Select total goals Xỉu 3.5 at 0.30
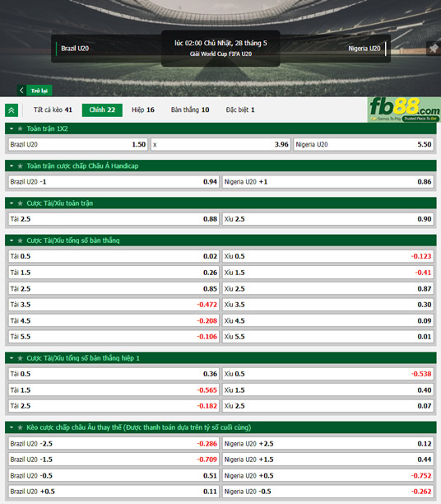 [328, 305]
